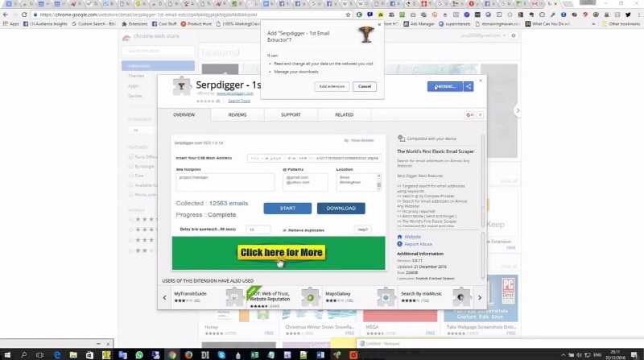644x360 pixels.
Task: Click the Twitter extension icon in toolbar
Action: click(628, 14)
